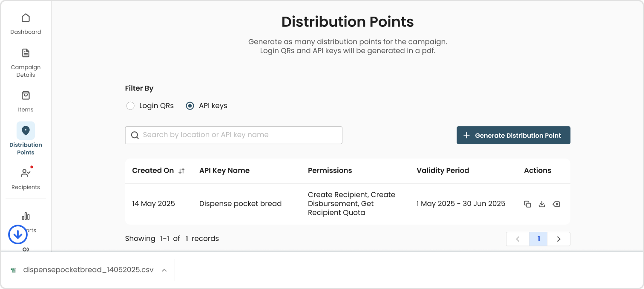Click the permissions list cell text
This screenshot has width=644, height=289.
click(x=351, y=204)
